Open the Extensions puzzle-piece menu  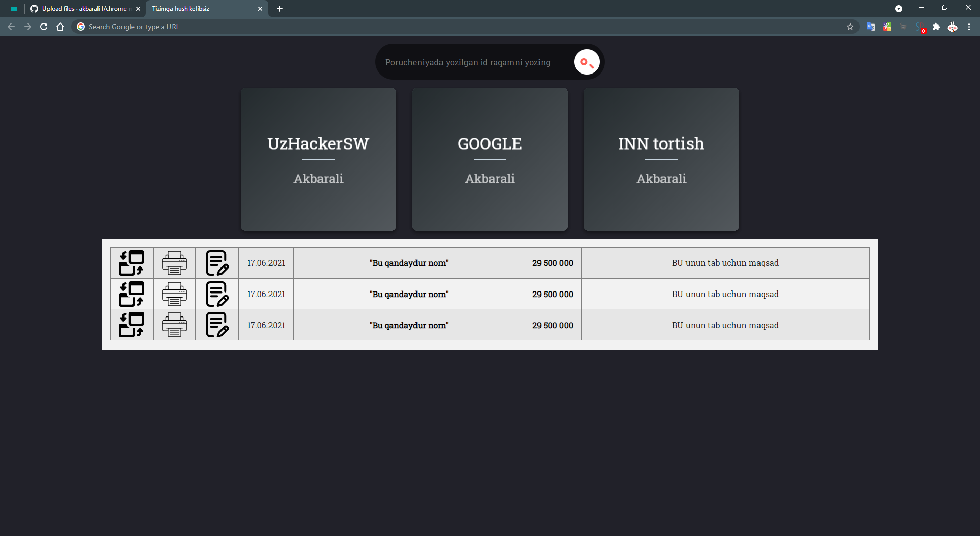pyautogui.click(x=936, y=27)
